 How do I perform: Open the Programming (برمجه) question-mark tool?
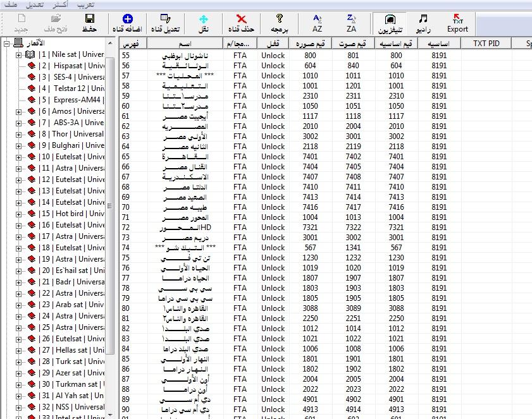(279, 19)
